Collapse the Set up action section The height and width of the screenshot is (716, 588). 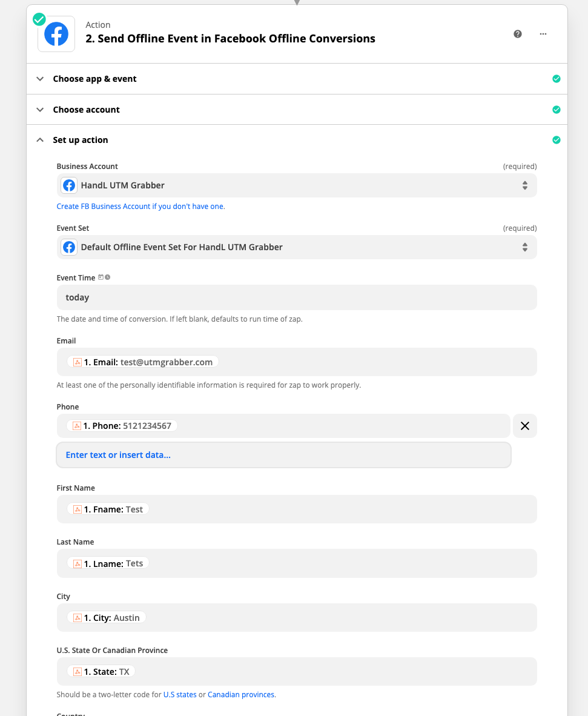(x=80, y=140)
